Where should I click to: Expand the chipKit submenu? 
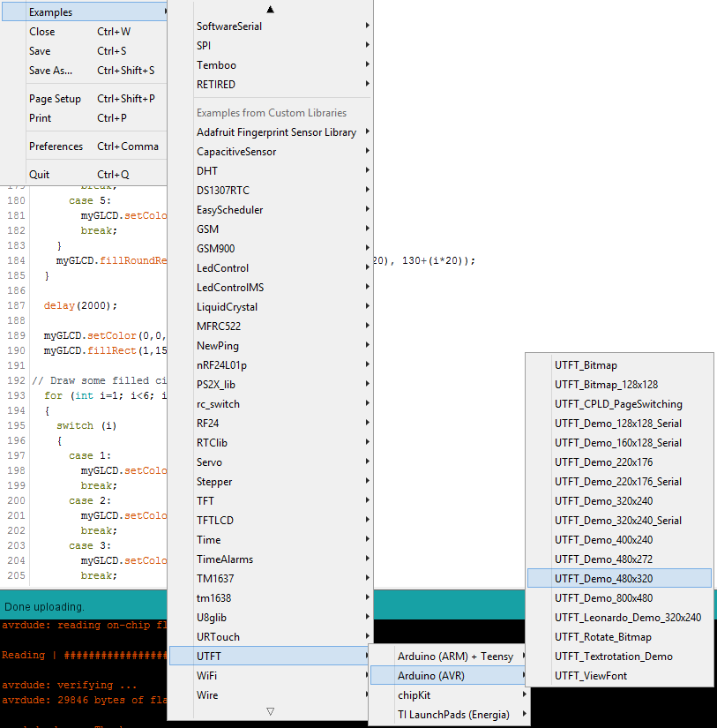point(449,695)
